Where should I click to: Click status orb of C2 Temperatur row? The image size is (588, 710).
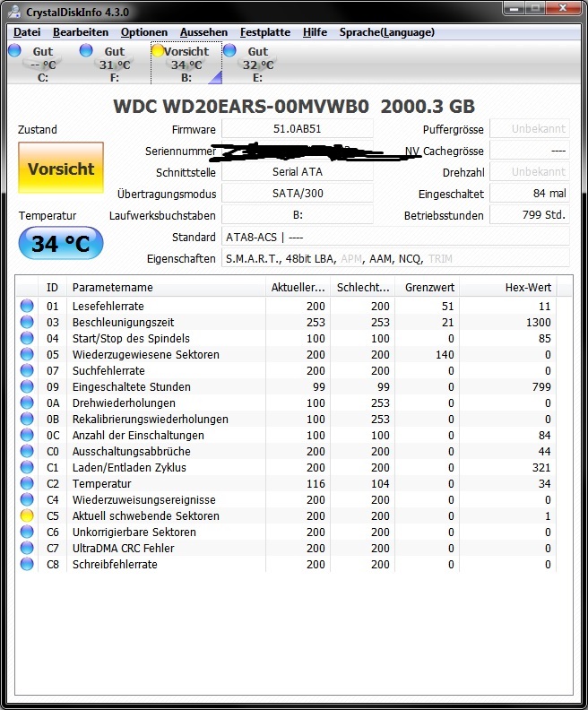point(27,483)
